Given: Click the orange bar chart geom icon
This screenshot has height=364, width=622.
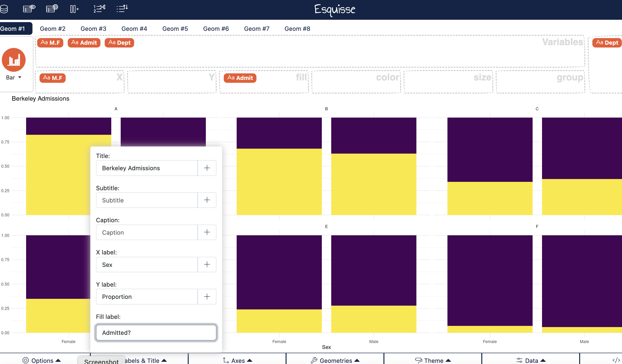Looking at the screenshot, I should [14, 60].
